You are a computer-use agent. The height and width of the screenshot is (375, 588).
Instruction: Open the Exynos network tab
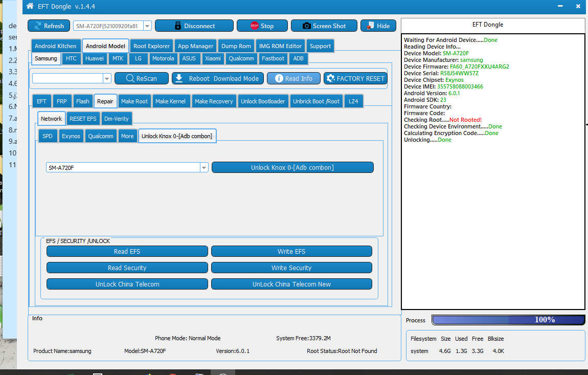click(71, 136)
